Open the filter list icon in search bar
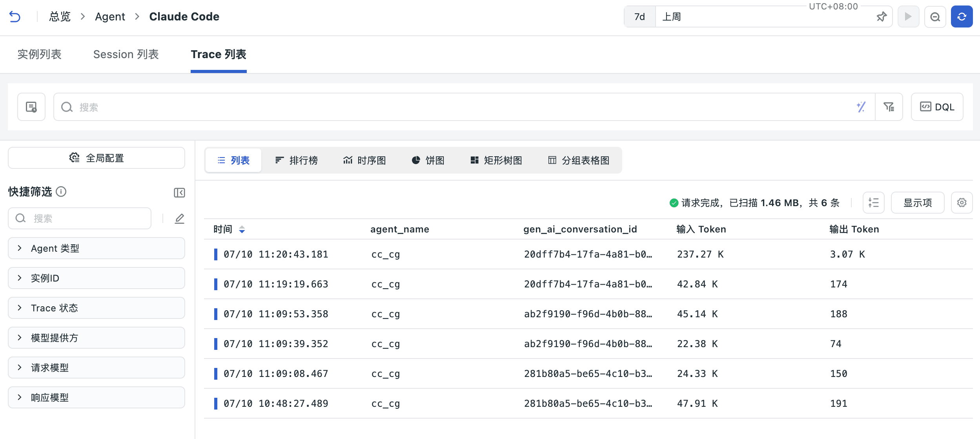 point(889,107)
